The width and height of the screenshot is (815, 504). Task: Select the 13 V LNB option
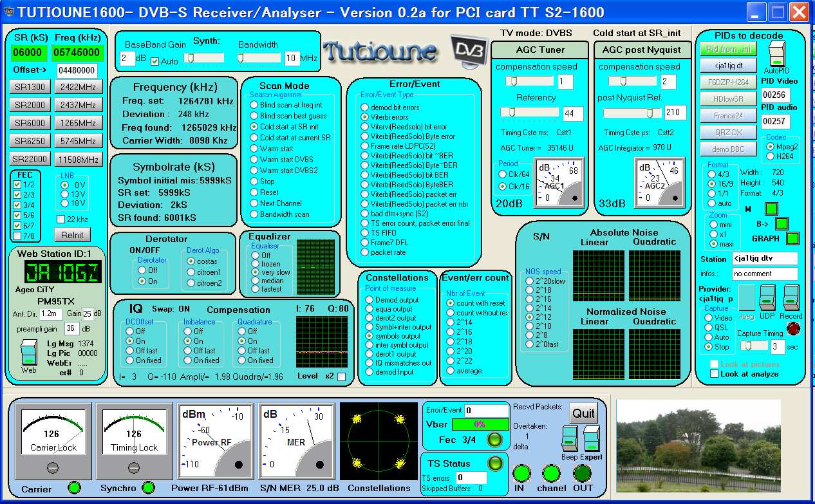pos(64,194)
